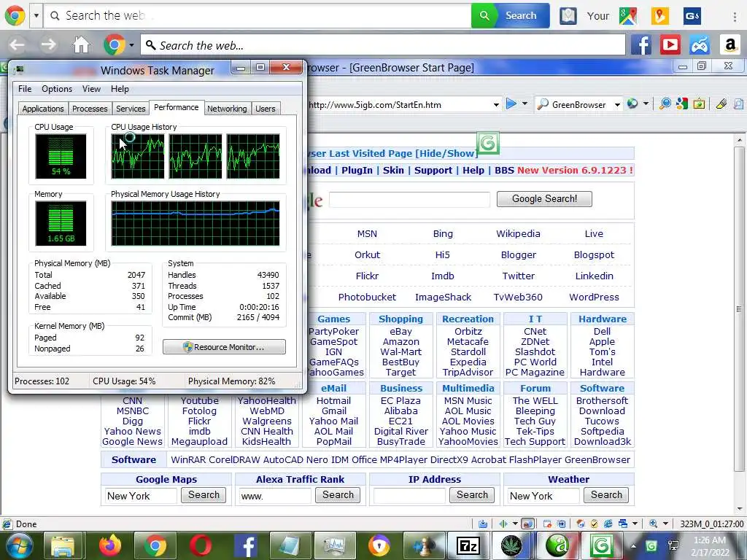Open 7-Zip from the taskbar
The width and height of the screenshot is (747, 560).
pyautogui.click(x=468, y=545)
